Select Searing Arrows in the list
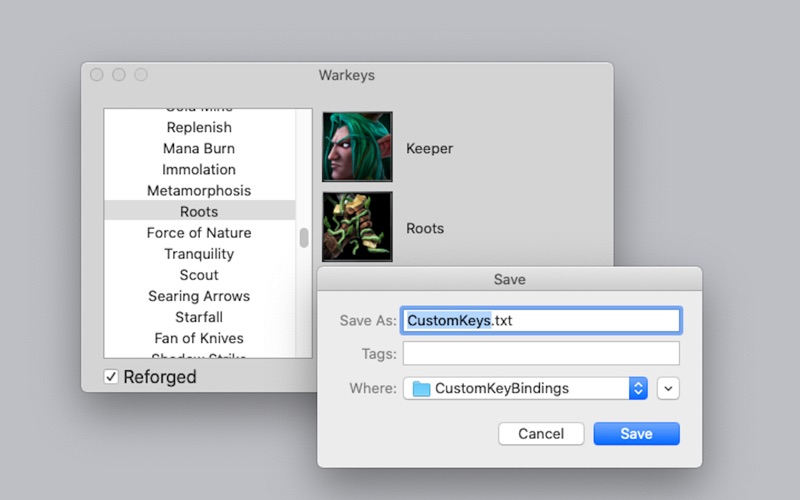Screen dimensions: 800x500 pyautogui.click(x=199, y=296)
